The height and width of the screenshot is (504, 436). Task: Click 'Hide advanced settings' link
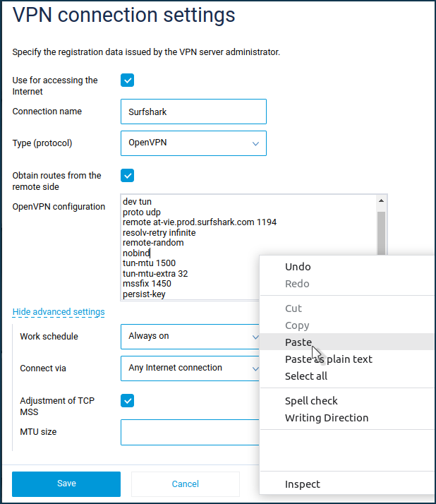click(59, 312)
